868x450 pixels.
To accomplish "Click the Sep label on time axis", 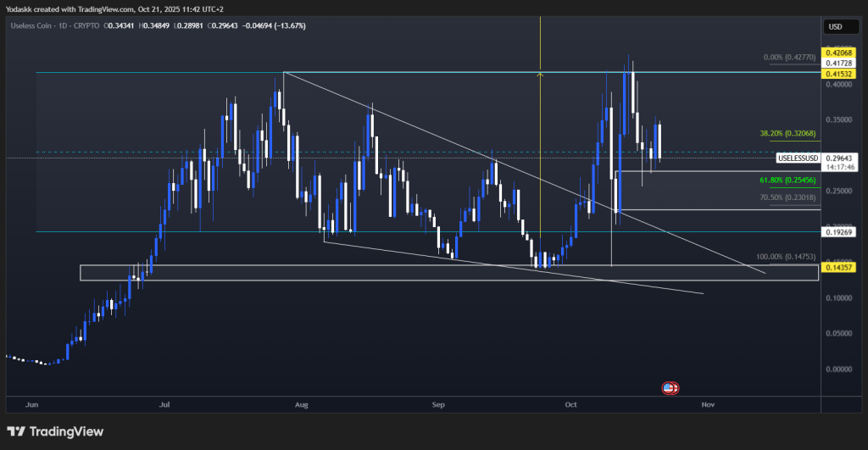I will [438, 404].
